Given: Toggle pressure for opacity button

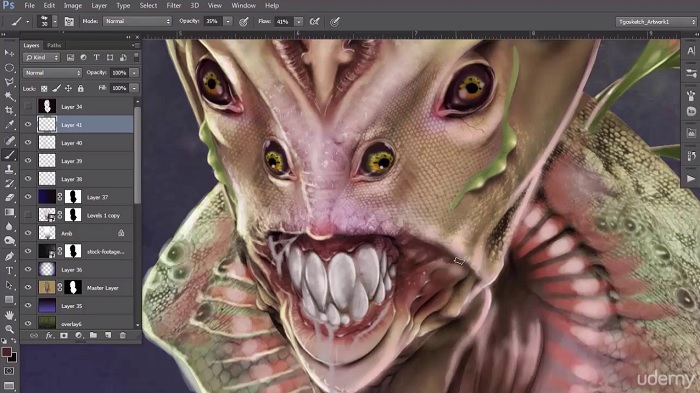Looking at the screenshot, I should (x=243, y=21).
